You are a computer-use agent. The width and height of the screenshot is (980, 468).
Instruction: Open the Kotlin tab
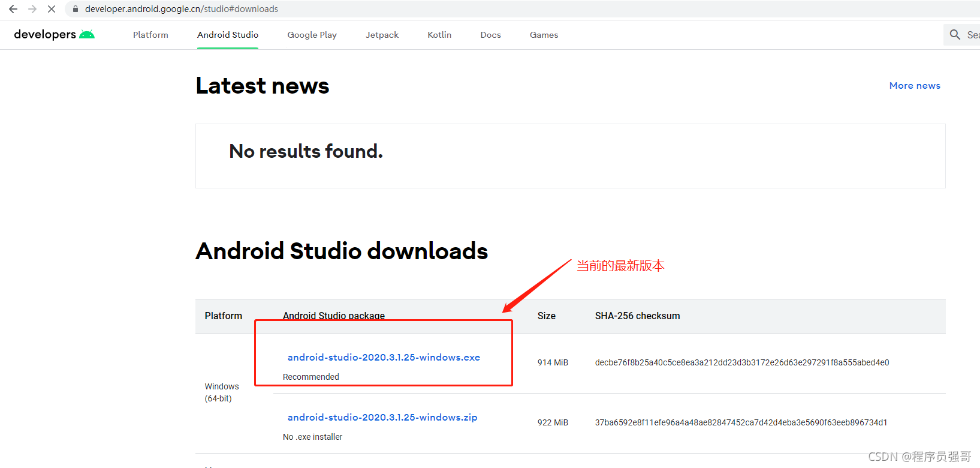pos(439,35)
